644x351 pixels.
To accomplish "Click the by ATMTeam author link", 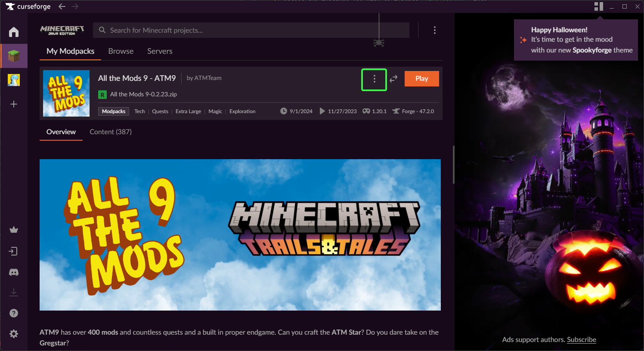I will [x=204, y=78].
